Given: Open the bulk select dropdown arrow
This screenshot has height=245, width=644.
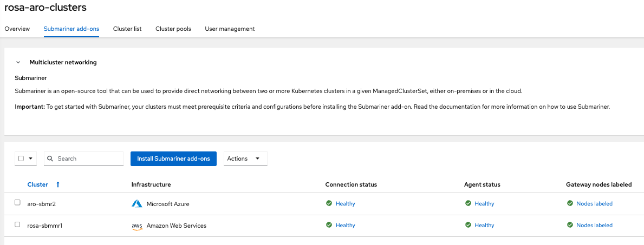Looking at the screenshot, I should pyautogui.click(x=30, y=158).
